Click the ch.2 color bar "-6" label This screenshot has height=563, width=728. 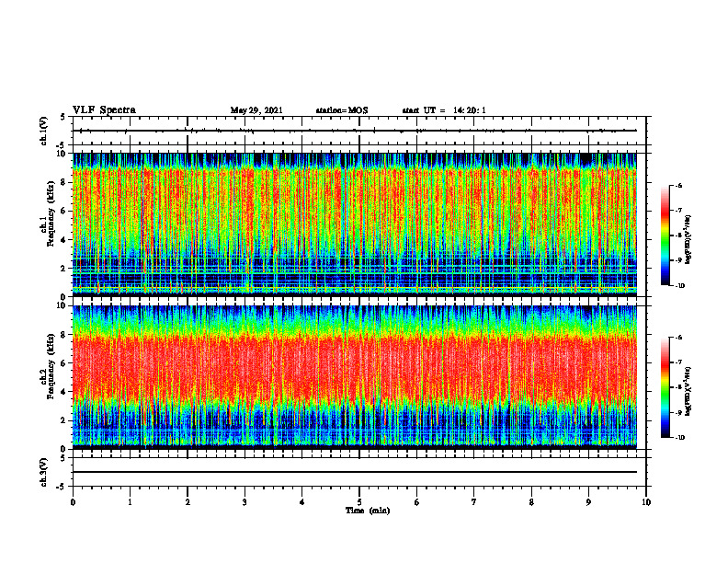coord(678,339)
